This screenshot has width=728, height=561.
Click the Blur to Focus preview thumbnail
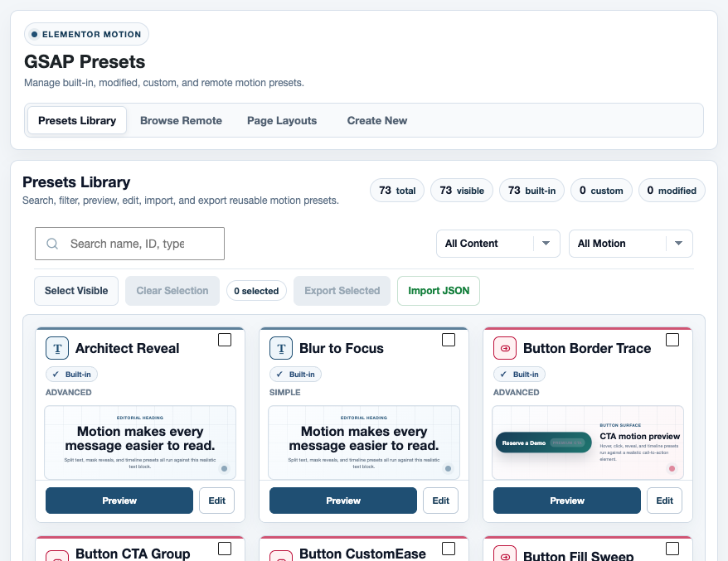364,443
